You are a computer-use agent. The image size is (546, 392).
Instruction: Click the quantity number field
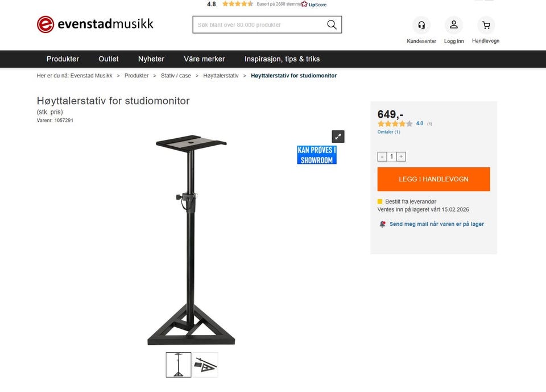click(391, 157)
